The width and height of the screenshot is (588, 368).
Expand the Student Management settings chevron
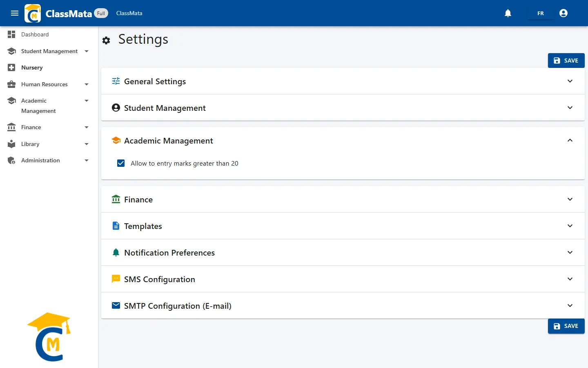[570, 108]
